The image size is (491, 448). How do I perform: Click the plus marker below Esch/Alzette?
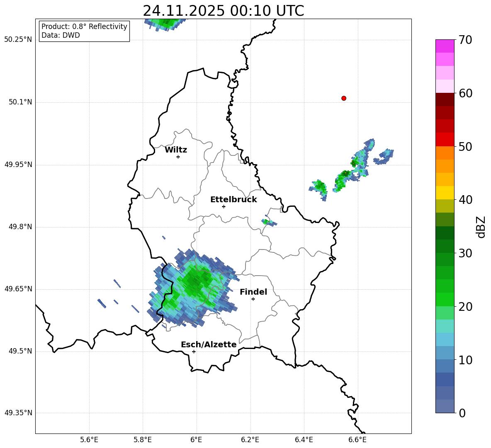[x=194, y=351]
